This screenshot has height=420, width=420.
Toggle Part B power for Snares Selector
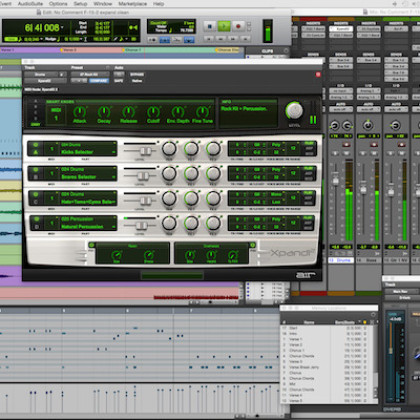pyautogui.click(x=36, y=170)
